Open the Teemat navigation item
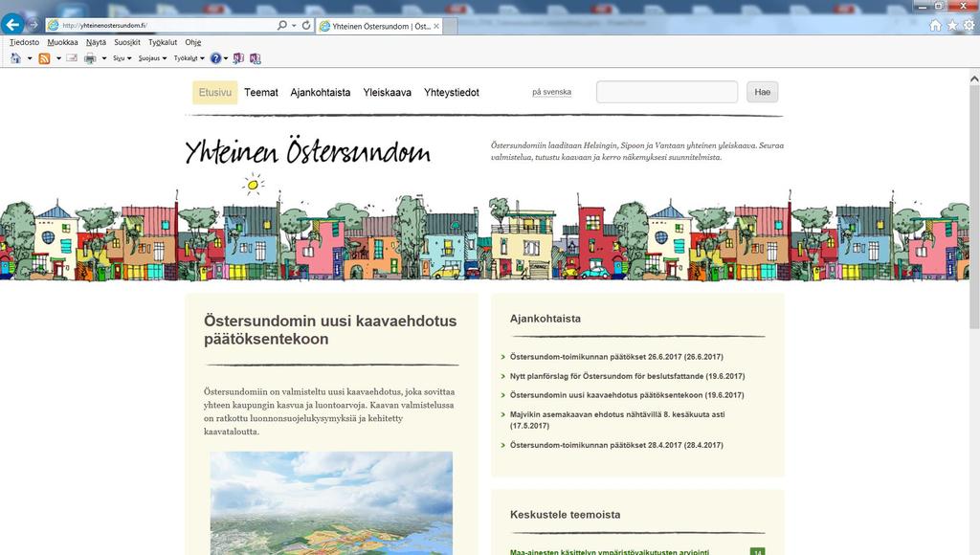The image size is (980, 555). pos(261,93)
